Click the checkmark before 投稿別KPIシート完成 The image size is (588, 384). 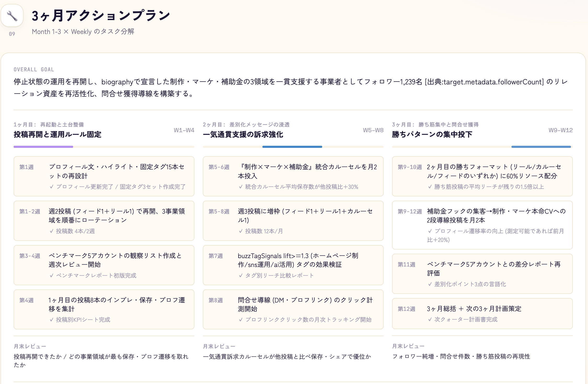click(51, 320)
